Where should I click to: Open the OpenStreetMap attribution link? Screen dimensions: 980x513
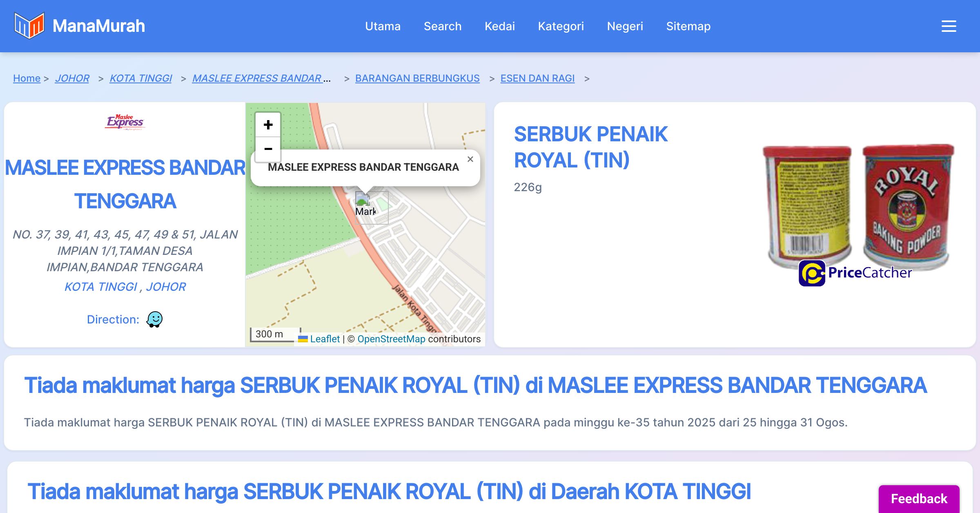tap(391, 339)
